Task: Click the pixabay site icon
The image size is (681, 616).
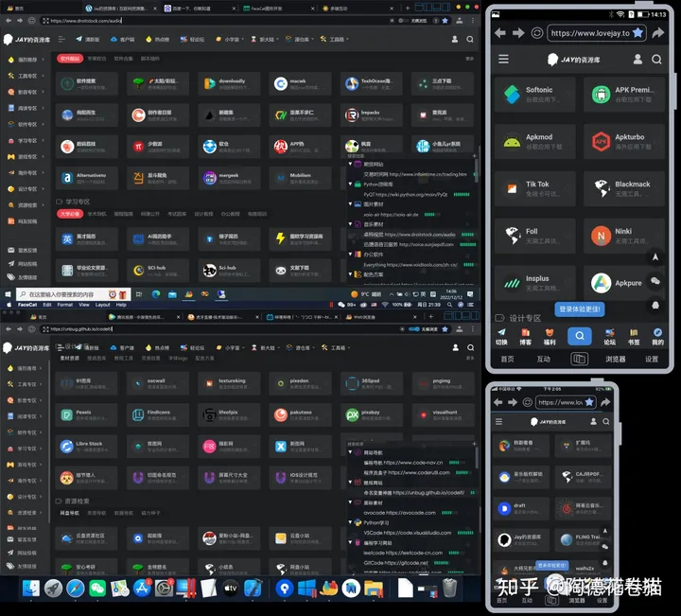Action: (352, 414)
